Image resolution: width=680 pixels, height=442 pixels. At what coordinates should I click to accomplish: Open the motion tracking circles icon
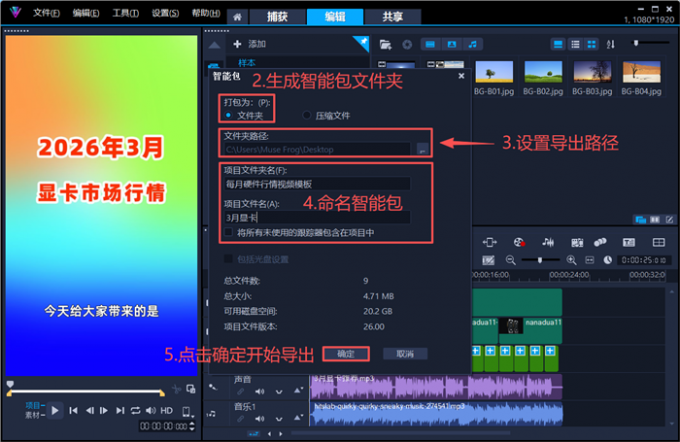point(600,242)
